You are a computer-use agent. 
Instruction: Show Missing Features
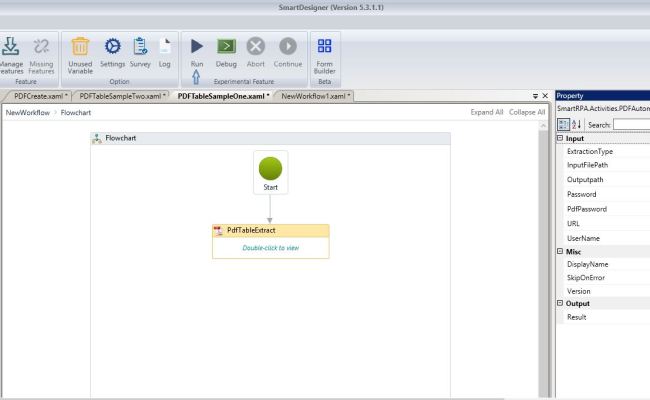point(41,56)
